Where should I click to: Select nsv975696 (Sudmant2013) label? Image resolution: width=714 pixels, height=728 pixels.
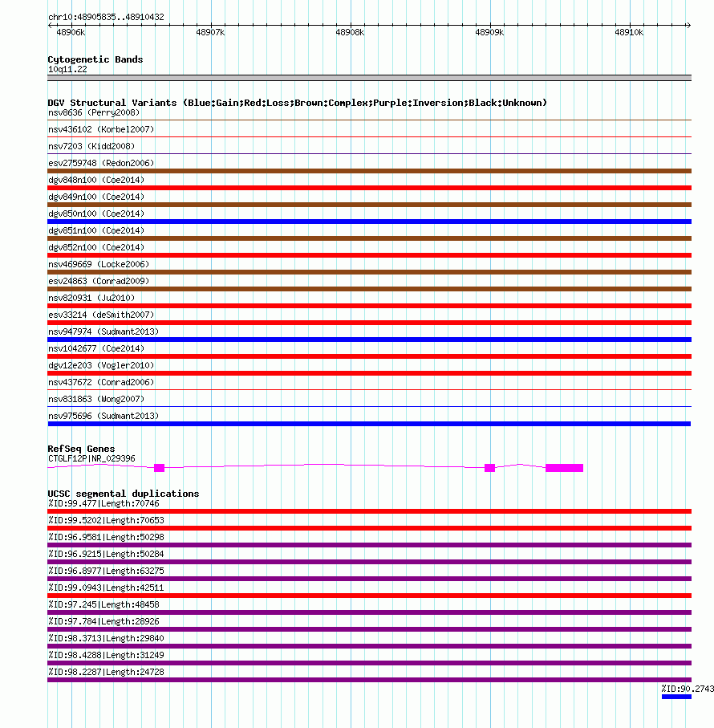103,416
